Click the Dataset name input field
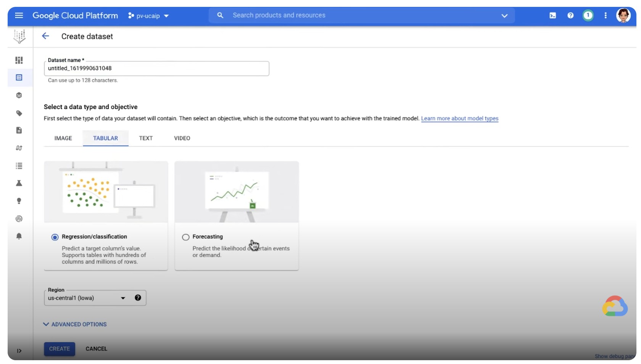Viewport: 641px width, 364px height. click(156, 69)
